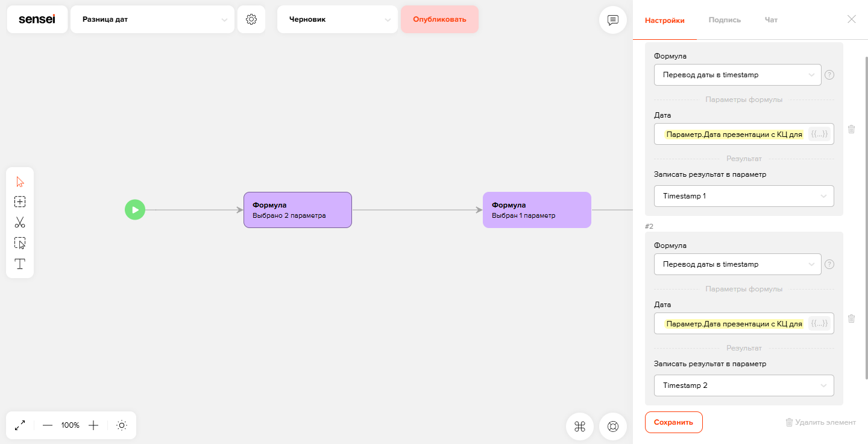
Task: Select the Формула node with 1 parameter
Action: (x=537, y=210)
